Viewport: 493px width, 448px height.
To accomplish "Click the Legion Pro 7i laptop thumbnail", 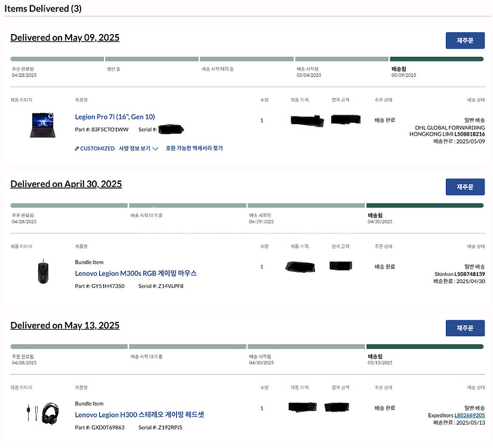I will point(43,125).
